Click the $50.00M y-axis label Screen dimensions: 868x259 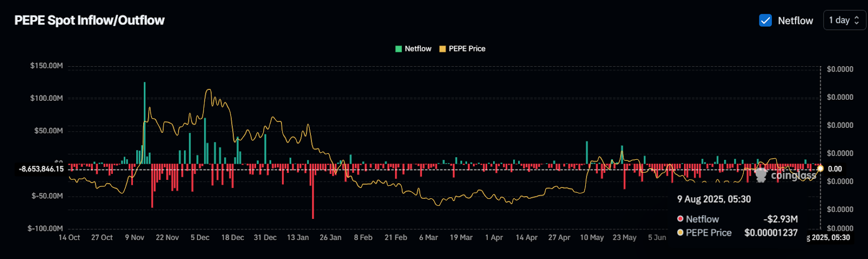[x=49, y=131]
